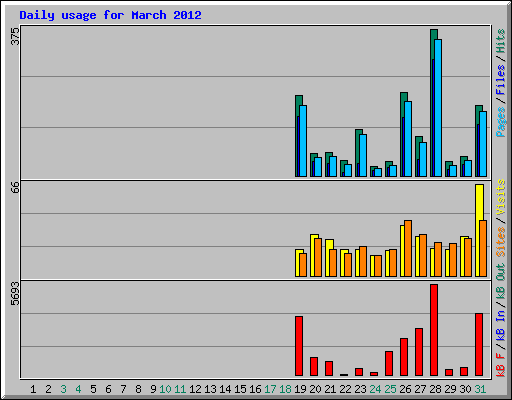This screenshot has width=512, height=400.
Task: Click day 10 on the x-axis
Action: click(165, 389)
